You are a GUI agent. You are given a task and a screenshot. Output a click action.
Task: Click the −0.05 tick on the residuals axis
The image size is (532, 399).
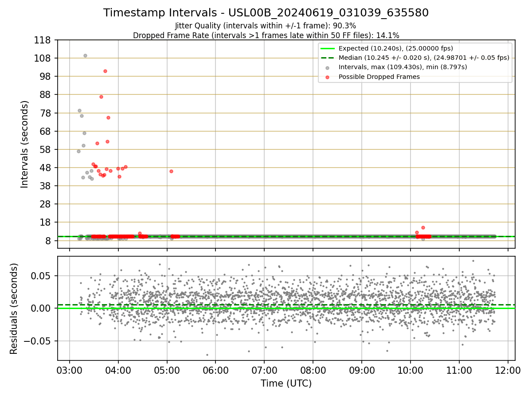click(39, 341)
